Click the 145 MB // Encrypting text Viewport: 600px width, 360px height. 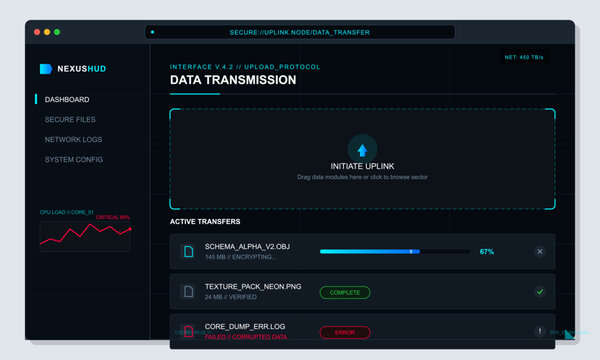[x=240, y=257]
